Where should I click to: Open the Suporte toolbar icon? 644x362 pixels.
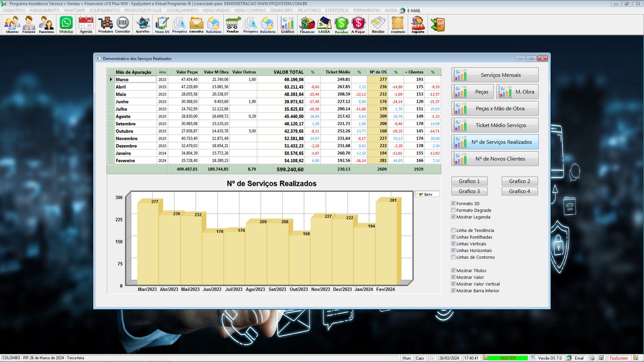[x=418, y=25]
